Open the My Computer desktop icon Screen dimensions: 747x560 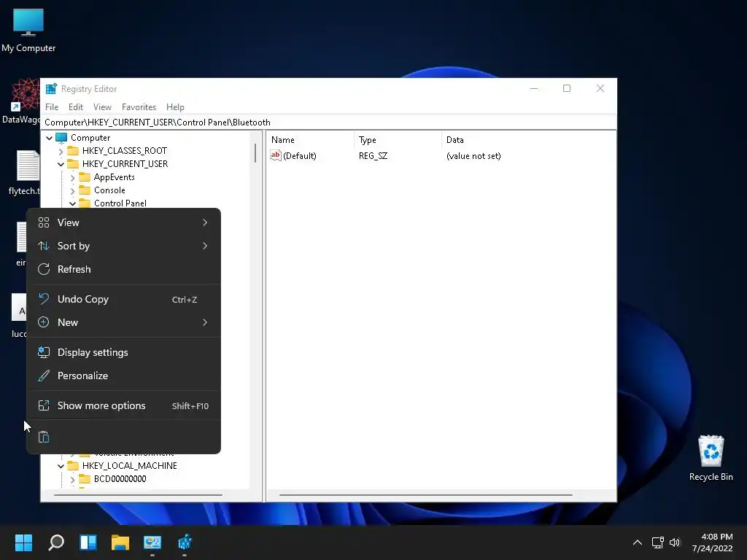pos(28,29)
